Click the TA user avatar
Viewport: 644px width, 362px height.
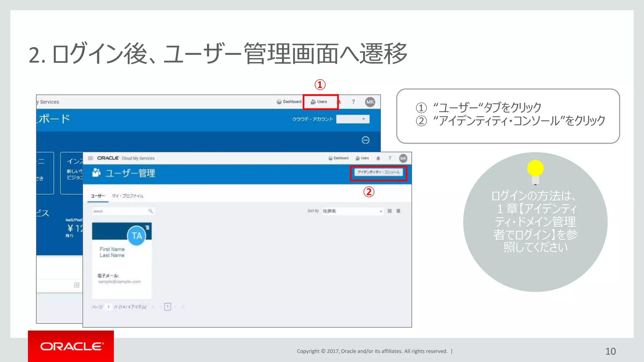click(x=137, y=236)
